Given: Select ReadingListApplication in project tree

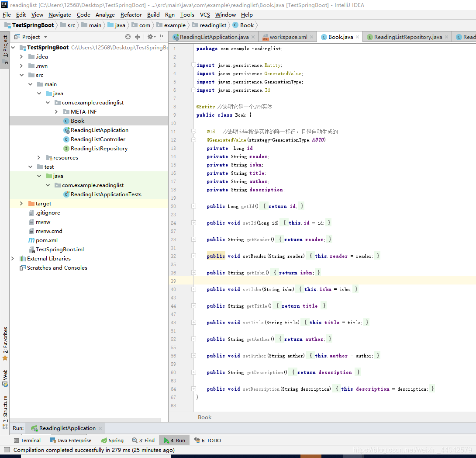Looking at the screenshot, I should point(89,130).
